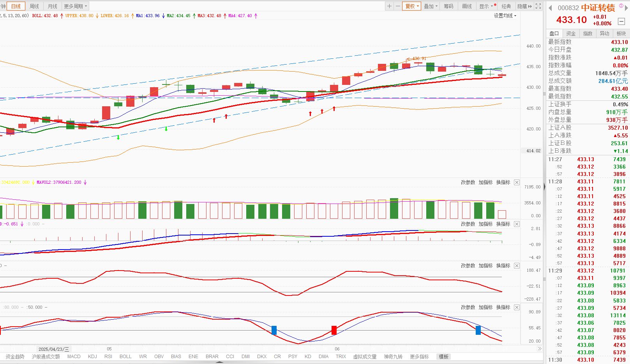
Task: Click the pink circled badge by 中证转债
Action: (621, 5)
